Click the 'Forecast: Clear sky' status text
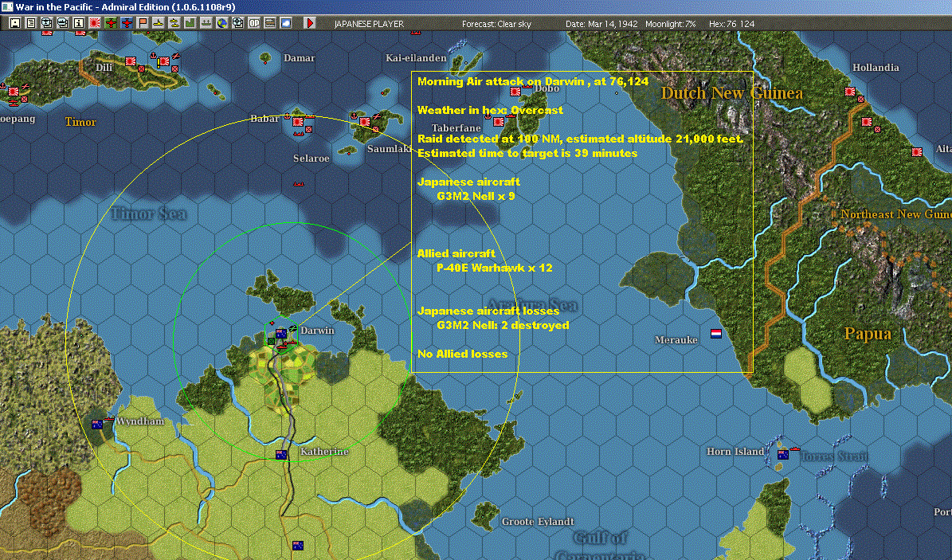Image resolution: width=952 pixels, height=560 pixels. [496, 24]
